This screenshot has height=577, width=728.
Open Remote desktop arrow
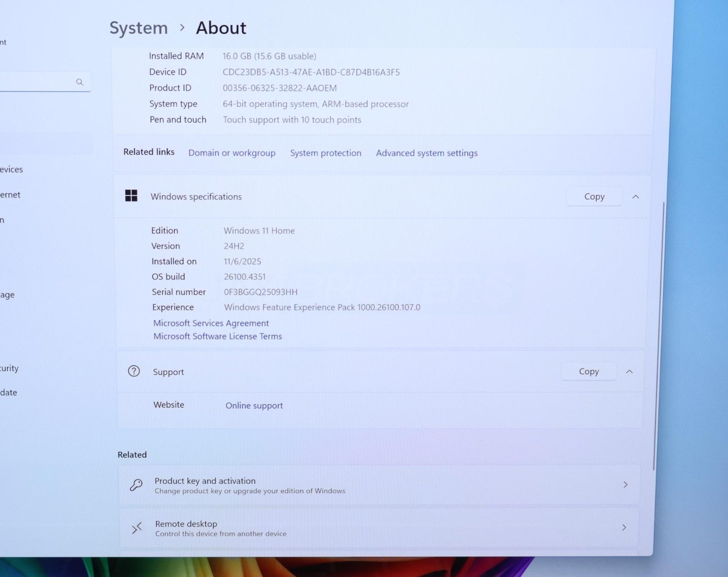coord(624,527)
